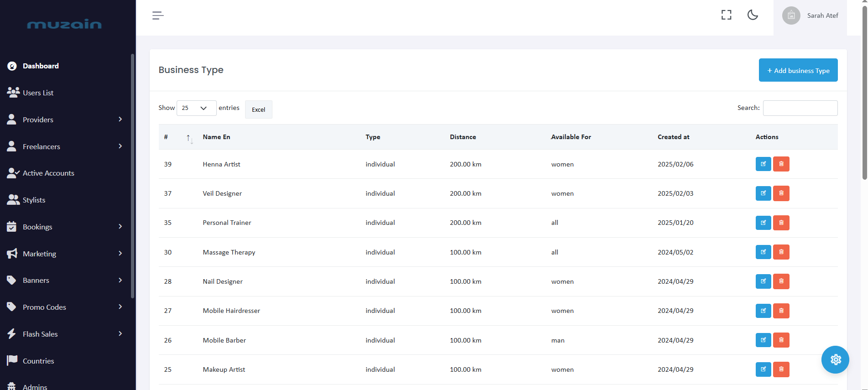Screen dimensions: 868x390
Task: Enter fullscreen mode via top bar icon
Action: (x=726, y=15)
